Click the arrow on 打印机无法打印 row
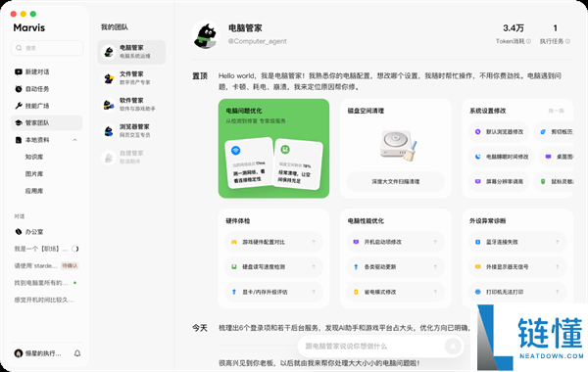The width and height of the screenshot is (588, 372). 558,292
